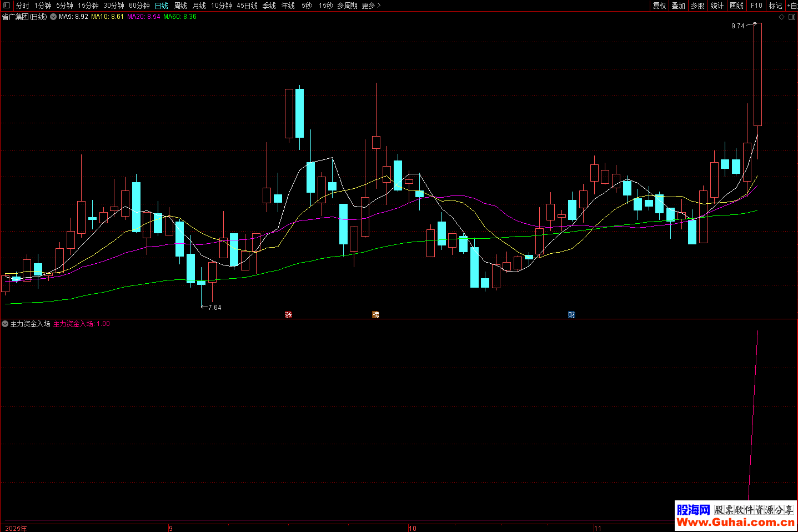Click the 标记 mark tool
Viewport: 798px width, 532px height.
click(x=775, y=6)
